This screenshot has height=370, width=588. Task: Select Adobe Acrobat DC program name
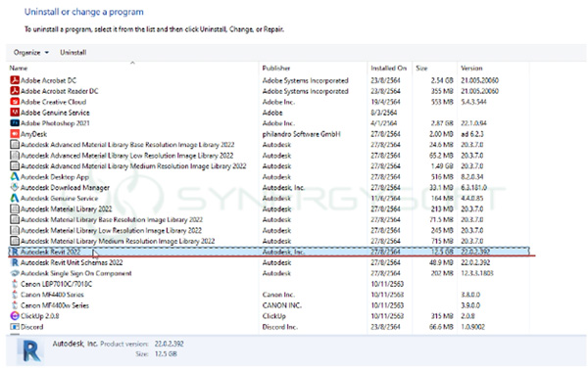point(48,80)
